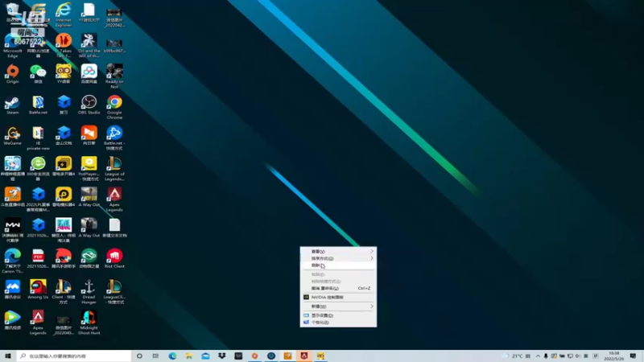Image resolution: width=644 pixels, height=362 pixels.
Task: Select the Origin desktop icon
Action: point(13,74)
